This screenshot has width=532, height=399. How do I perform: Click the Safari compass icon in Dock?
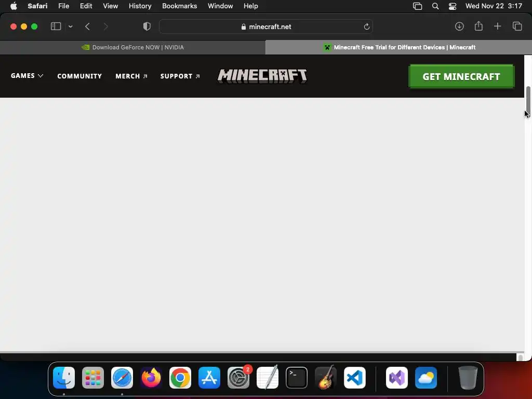122,378
